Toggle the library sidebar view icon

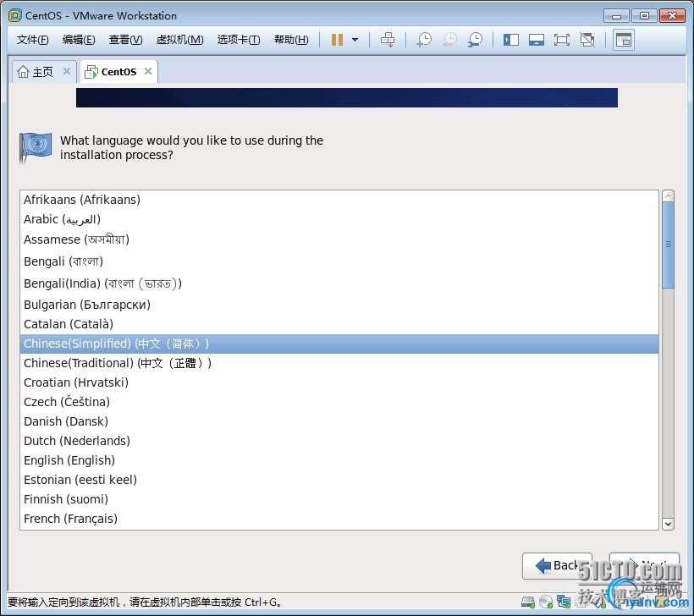(x=510, y=40)
